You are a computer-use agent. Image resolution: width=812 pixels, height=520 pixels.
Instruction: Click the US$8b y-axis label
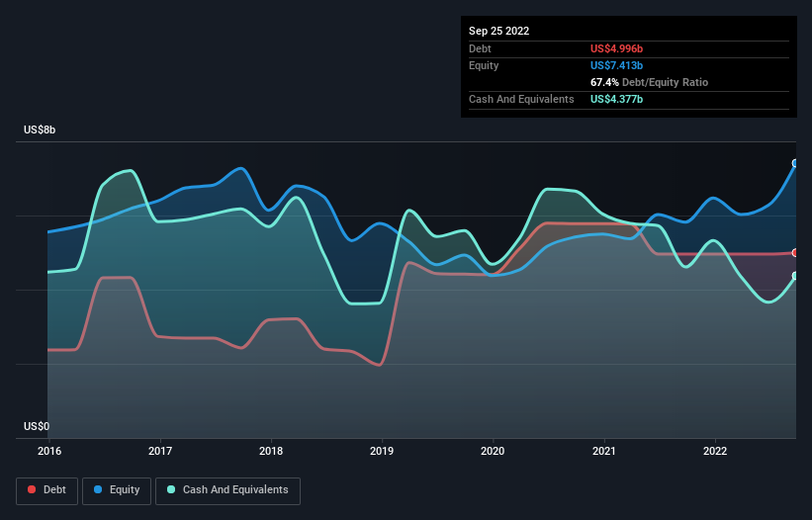coord(40,130)
